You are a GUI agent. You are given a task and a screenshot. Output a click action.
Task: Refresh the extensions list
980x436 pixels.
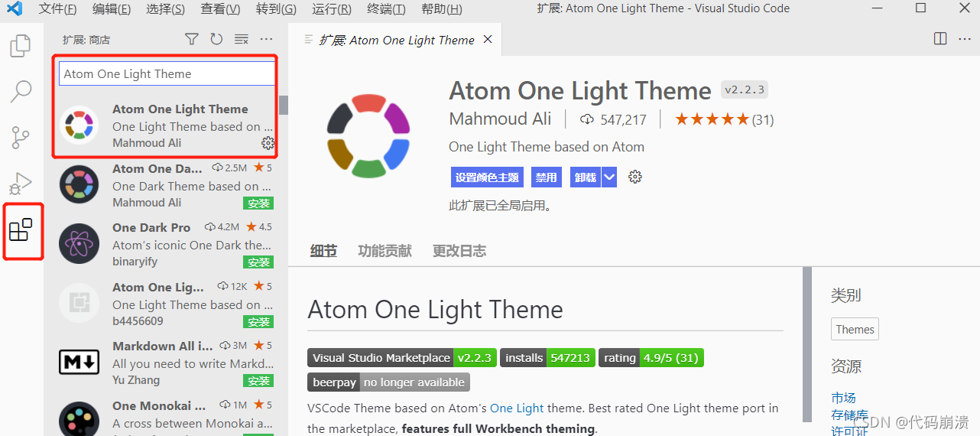click(216, 39)
